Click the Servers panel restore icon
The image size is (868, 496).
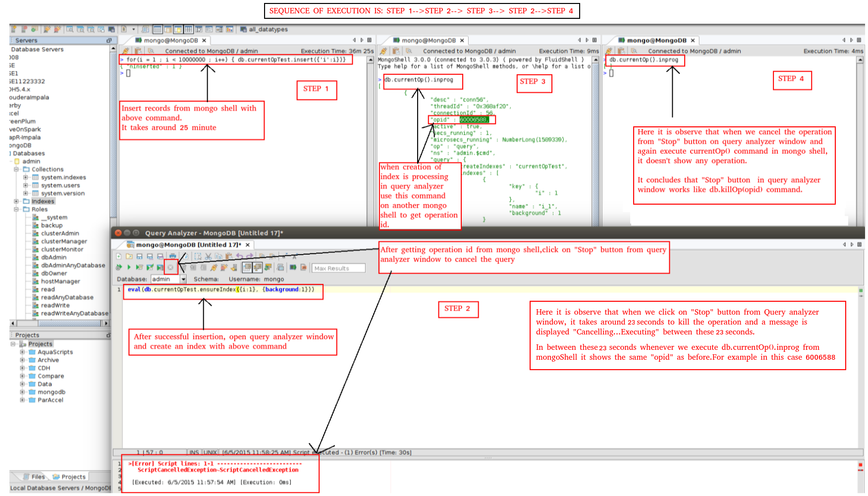click(109, 41)
